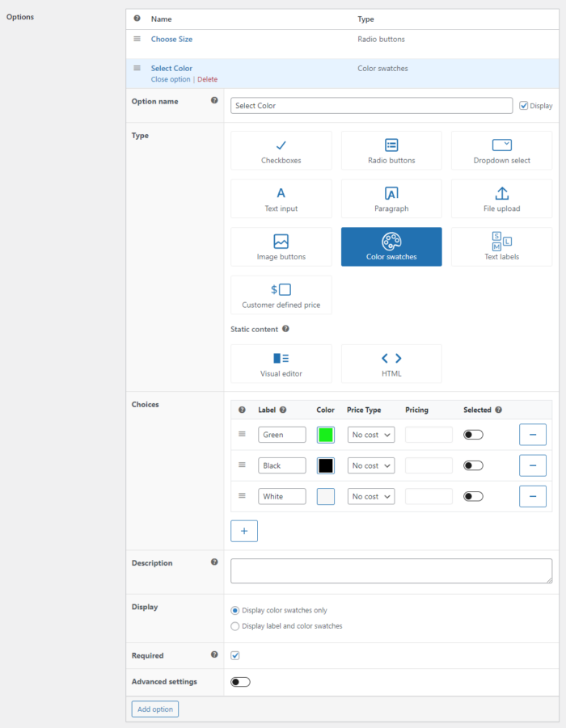
Task: Click help icon in options table header
Action: (137, 19)
